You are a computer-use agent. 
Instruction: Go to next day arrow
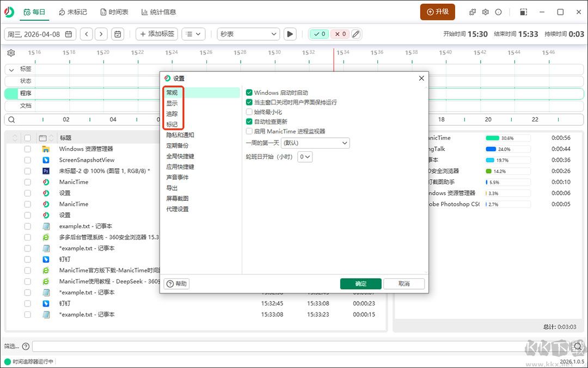[x=101, y=34]
